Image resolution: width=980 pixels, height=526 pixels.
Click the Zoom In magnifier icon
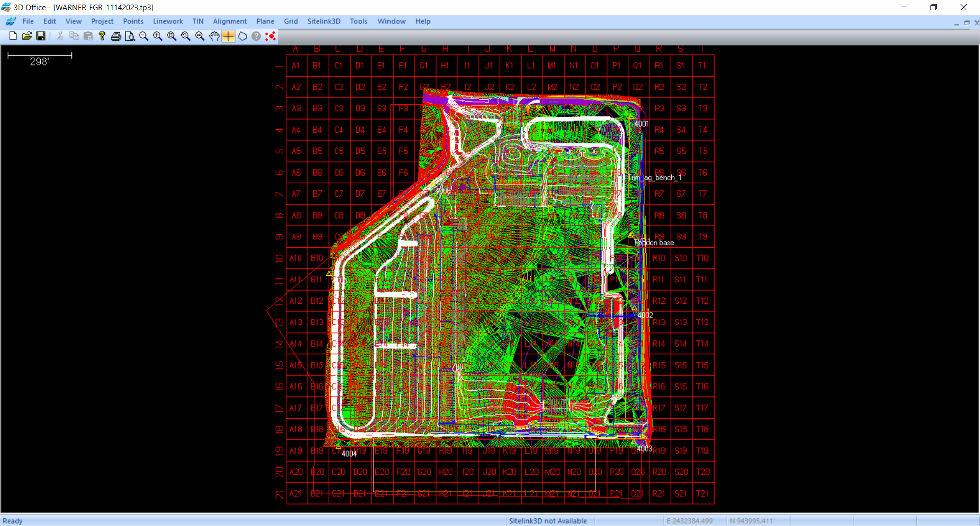pos(158,36)
